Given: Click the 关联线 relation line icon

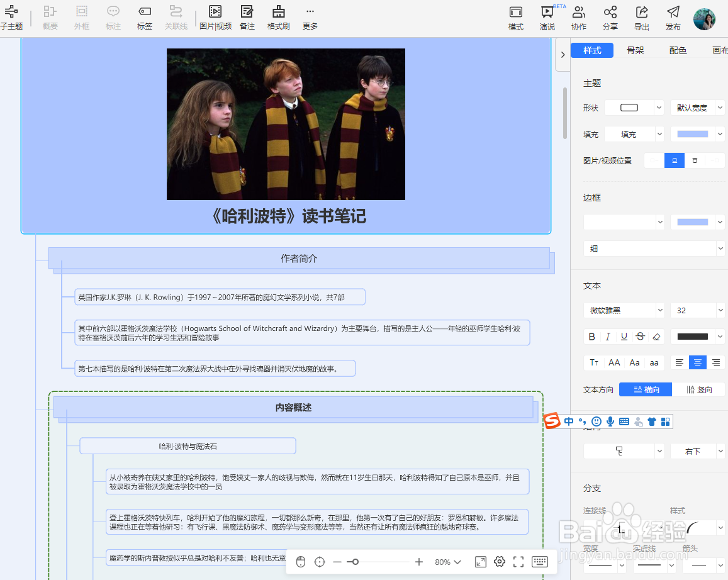Looking at the screenshot, I should click(x=176, y=18).
